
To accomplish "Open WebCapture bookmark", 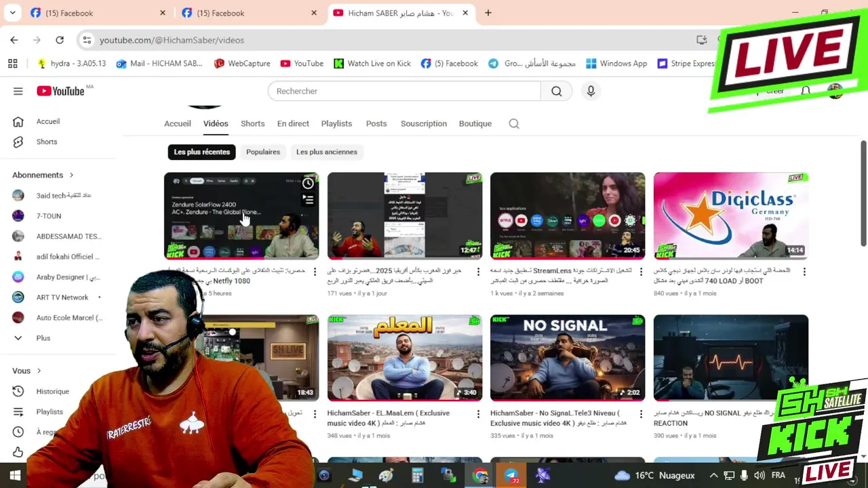I will [241, 63].
